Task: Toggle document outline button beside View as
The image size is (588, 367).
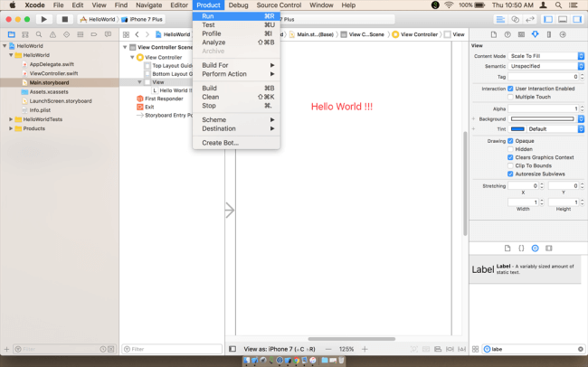Action: (232, 349)
